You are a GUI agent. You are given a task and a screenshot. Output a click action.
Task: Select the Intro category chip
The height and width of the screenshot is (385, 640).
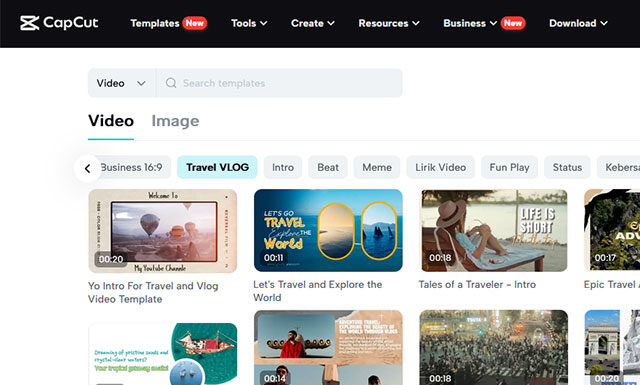pyautogui.click(x=283, y=167)
